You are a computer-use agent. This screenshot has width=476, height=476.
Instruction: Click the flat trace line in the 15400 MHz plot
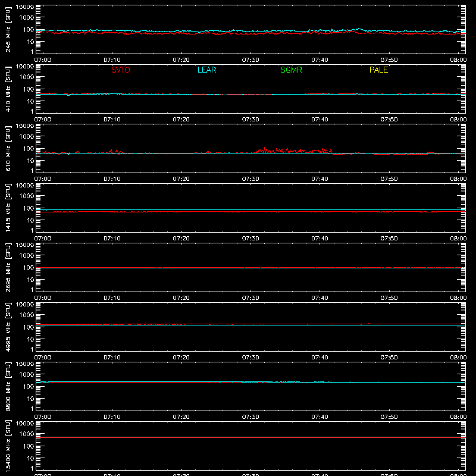click(x=250, y=437)
